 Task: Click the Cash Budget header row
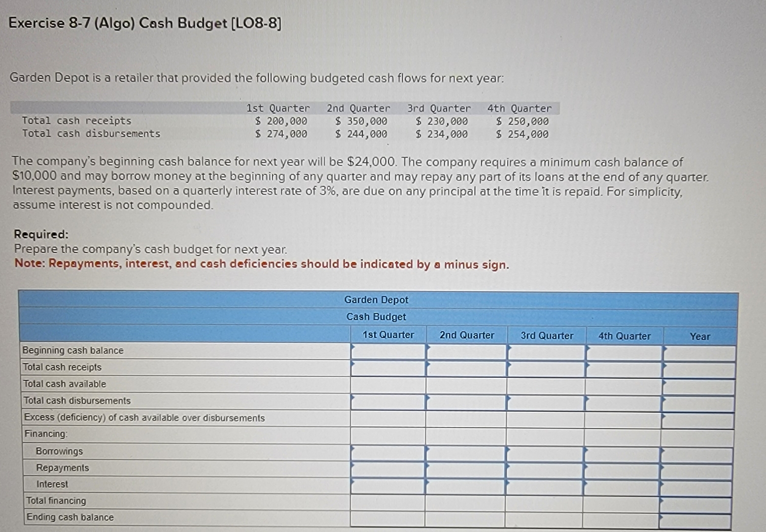[377, 317]
